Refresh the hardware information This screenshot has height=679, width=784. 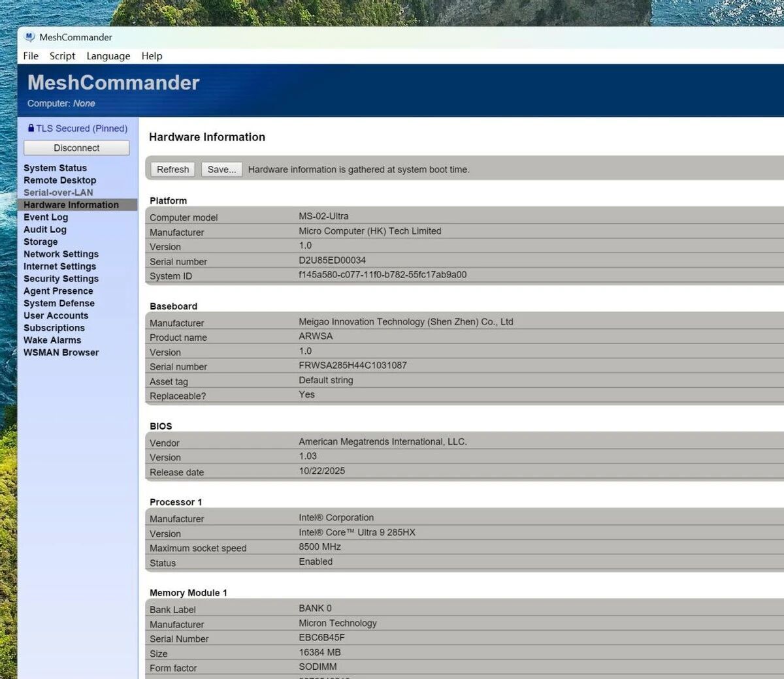click(172, 169)
